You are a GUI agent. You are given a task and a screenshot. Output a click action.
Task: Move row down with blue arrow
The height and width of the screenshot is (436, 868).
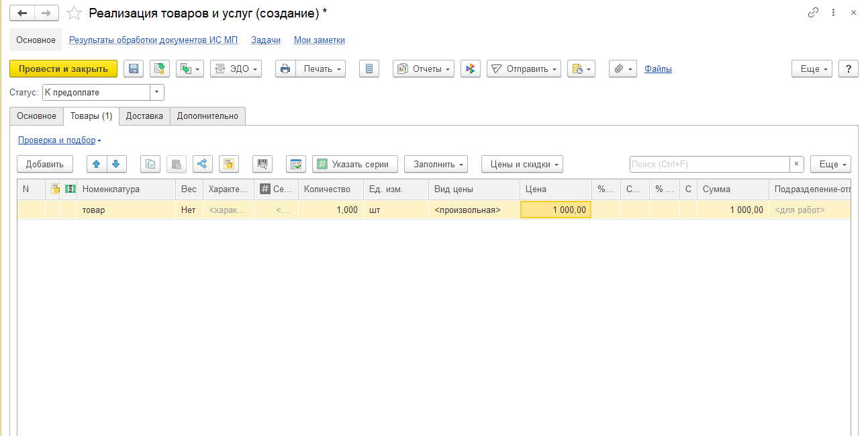point(115,164)
